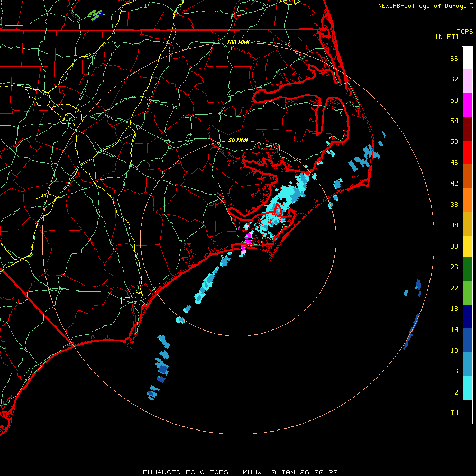Click the K FT unit label
Image resolution: width=476 pixels, height=476 pixels.
(x=447, y=36)
